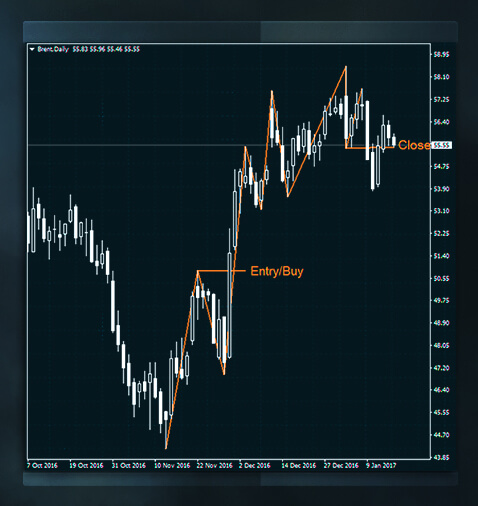Click the 50.55 price axis label
Screen dimensions: 478x506
point(441,278)
